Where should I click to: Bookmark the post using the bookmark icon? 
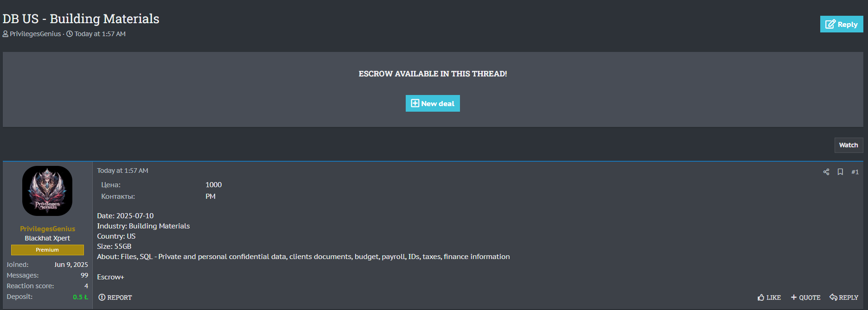840,172
